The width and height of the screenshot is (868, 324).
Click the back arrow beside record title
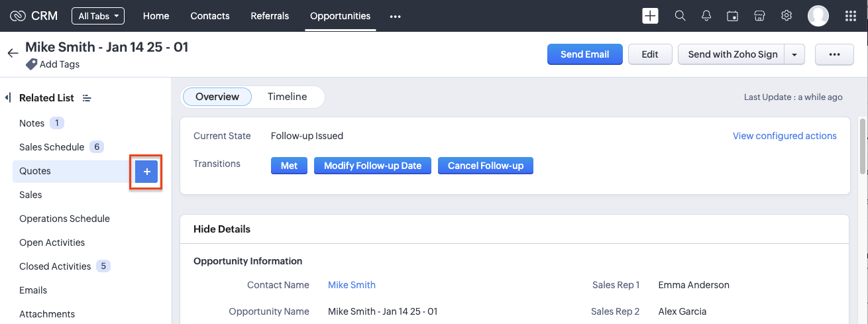[13, 54]
